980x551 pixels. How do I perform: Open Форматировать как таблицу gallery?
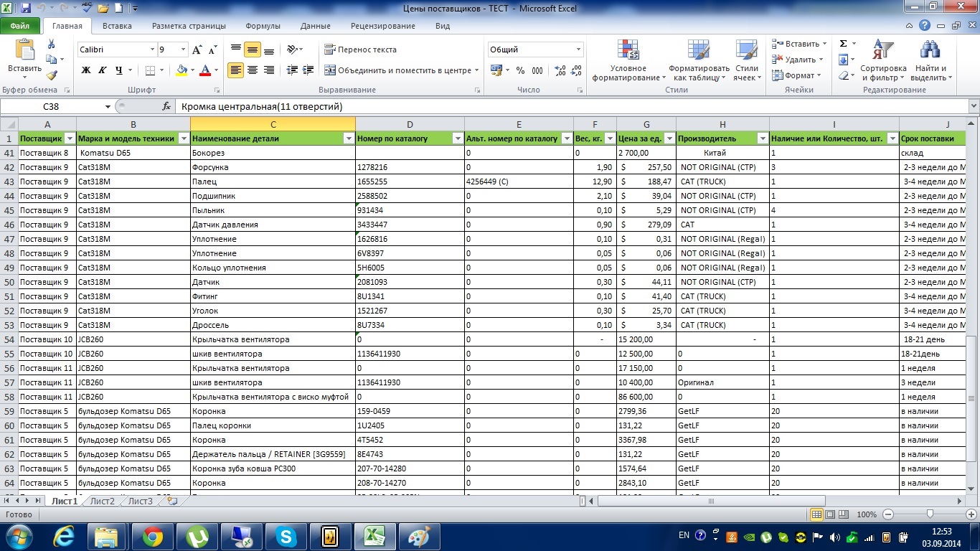tap(699, 60)
